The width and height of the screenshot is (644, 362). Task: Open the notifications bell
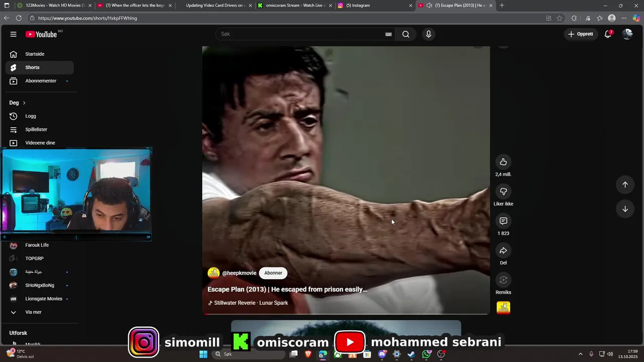tap(608, 34)
